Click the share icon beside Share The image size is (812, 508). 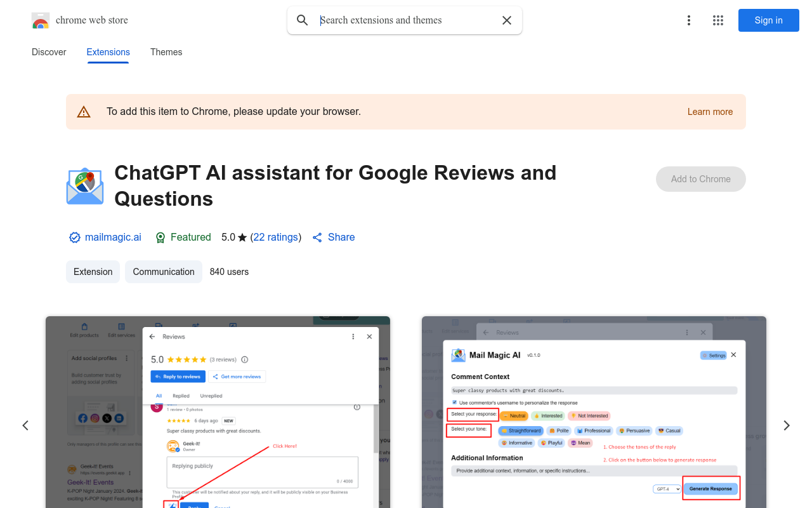pos(317,237)
